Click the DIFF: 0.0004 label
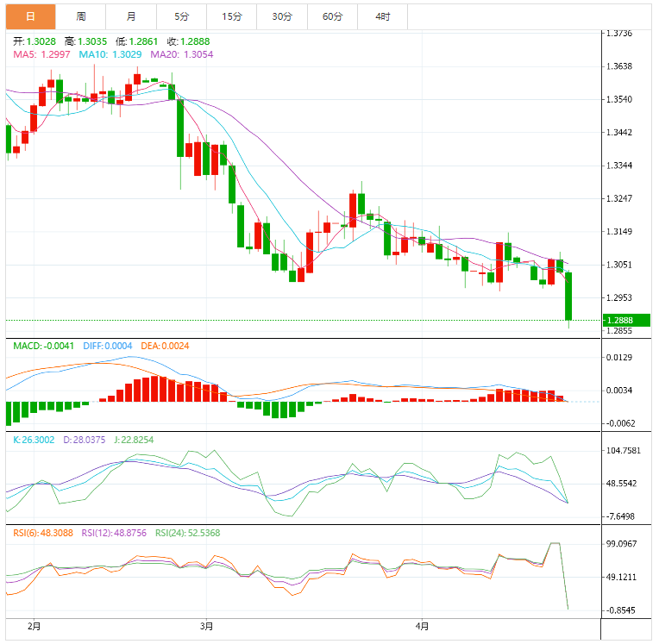The height and width of the screenshot is (644, 659). (108, 347)
